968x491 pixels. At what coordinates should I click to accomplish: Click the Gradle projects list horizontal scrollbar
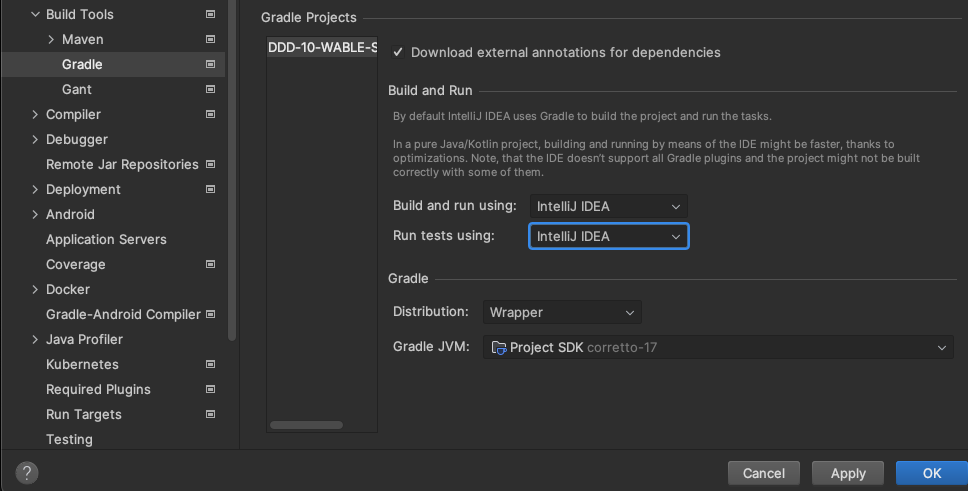(306, 425)
